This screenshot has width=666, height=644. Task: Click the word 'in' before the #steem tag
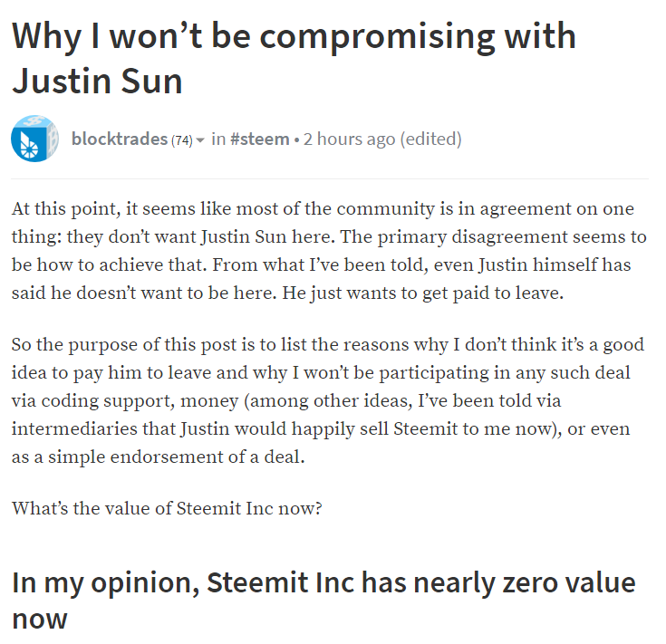(218, 139)
